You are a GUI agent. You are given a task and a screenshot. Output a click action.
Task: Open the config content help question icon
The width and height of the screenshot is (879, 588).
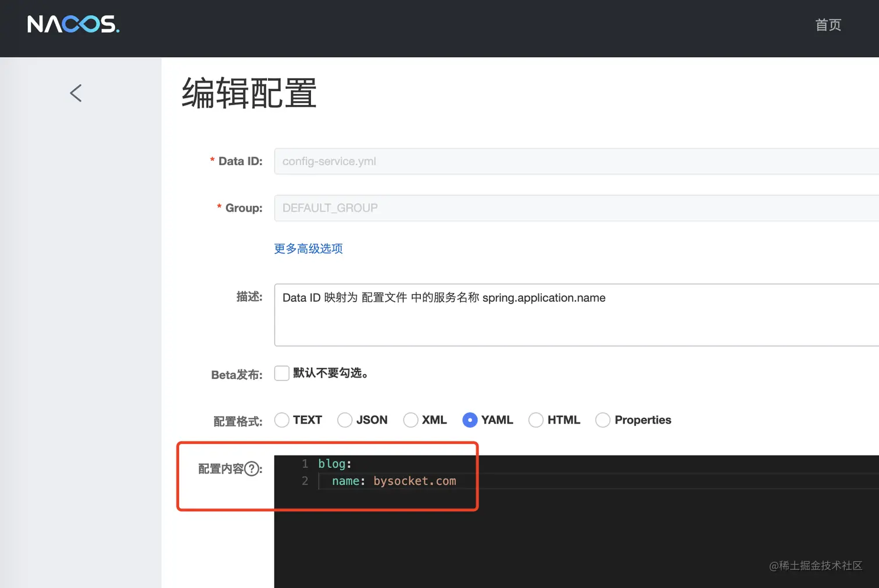[252, 469]
